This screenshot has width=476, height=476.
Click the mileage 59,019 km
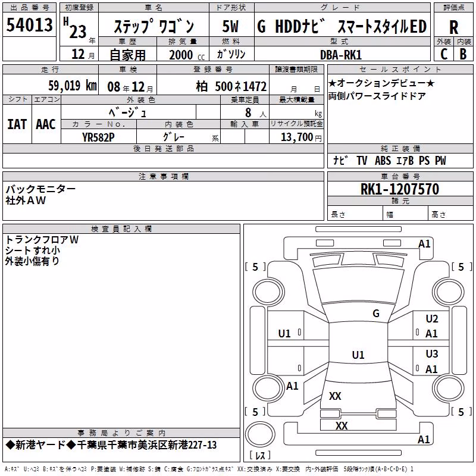(x=73, y=86)
